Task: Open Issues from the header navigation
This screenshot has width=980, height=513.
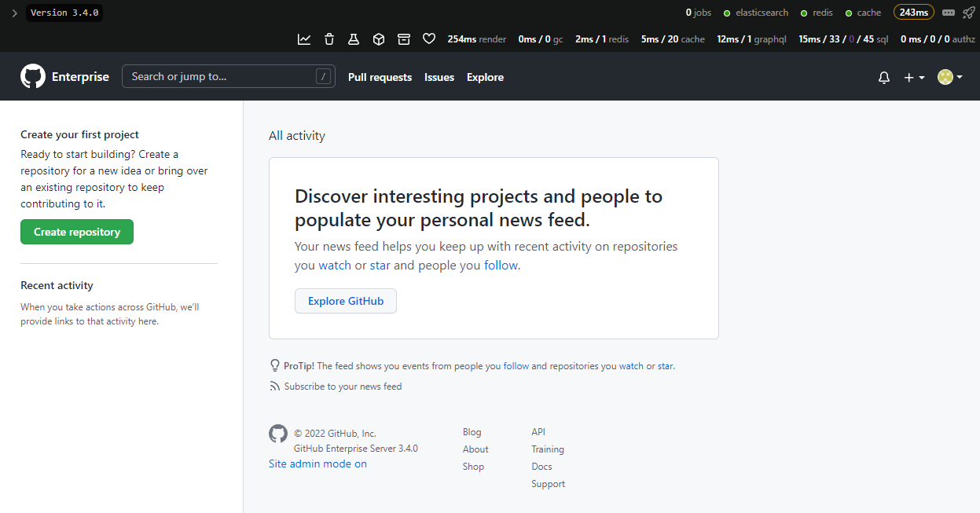Action: 439,77
